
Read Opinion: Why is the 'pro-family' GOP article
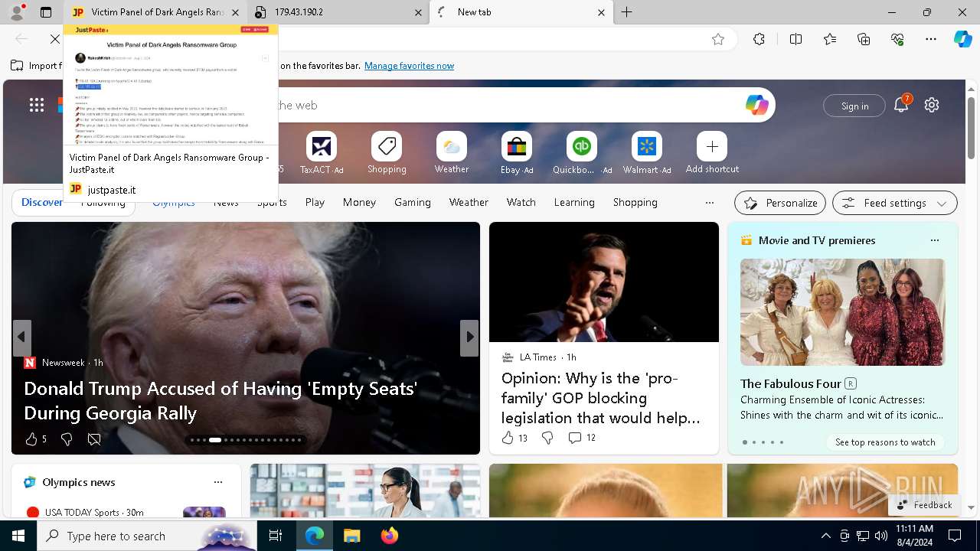pos(601,398)
